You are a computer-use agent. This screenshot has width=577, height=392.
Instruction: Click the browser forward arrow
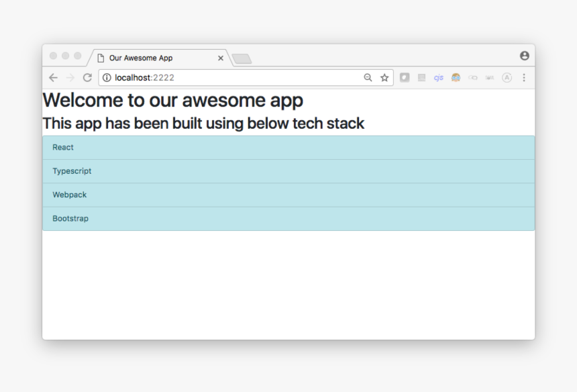(70, 78)
